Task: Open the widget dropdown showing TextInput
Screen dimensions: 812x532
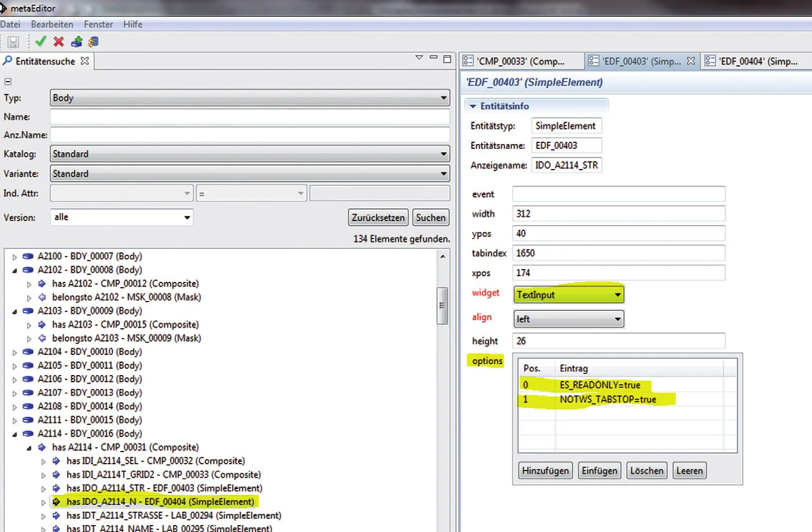Action: click(x=569, y=295)
